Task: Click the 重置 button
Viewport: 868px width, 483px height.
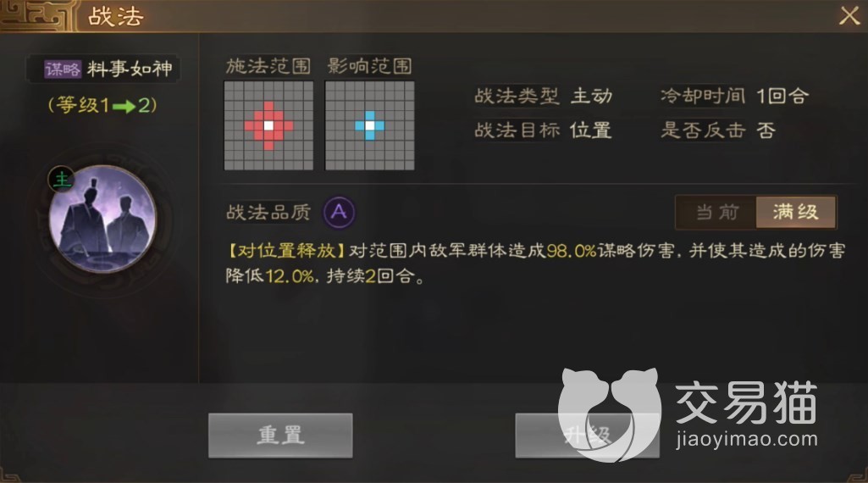Action: (x=280, y=436)
